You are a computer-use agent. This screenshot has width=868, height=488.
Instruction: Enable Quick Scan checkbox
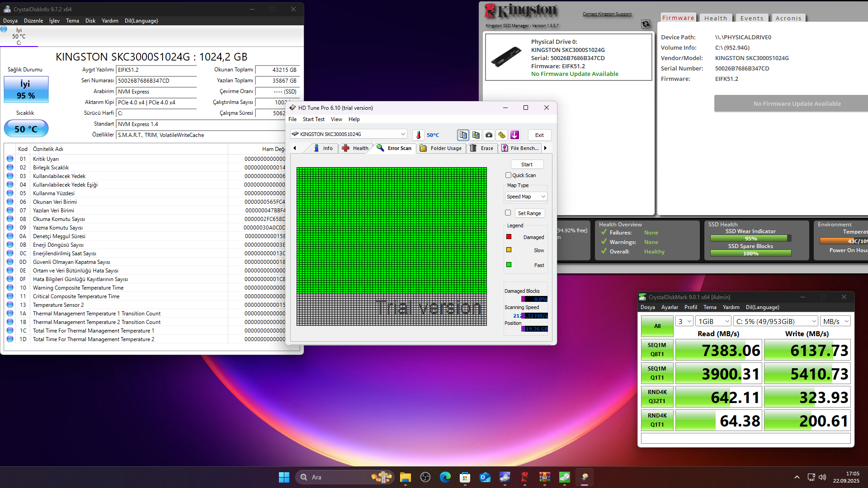508,175
